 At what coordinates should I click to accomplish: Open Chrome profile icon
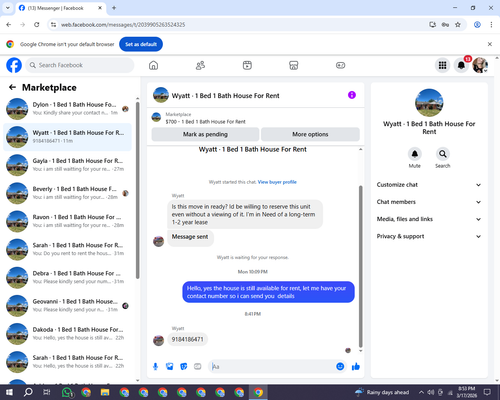pos(477,25)
